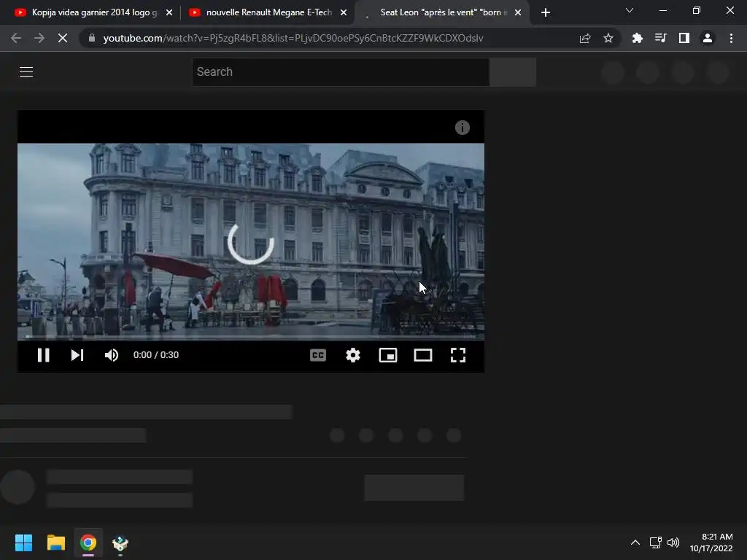Screen dimensions: 747x560
Task: Show hidden system tray icons
Action: tap(635, 542)
